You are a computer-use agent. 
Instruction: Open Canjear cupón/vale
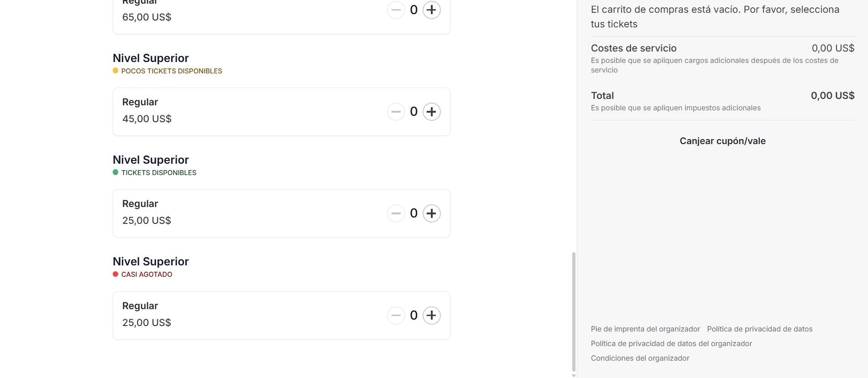722,141
